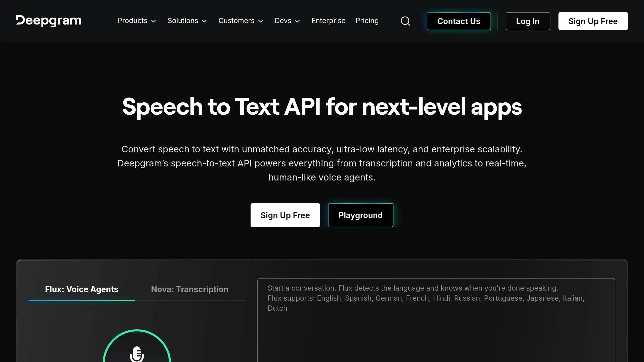
Task: Click the hero Sign Up Free button
Action: click(x=285, y=215)
